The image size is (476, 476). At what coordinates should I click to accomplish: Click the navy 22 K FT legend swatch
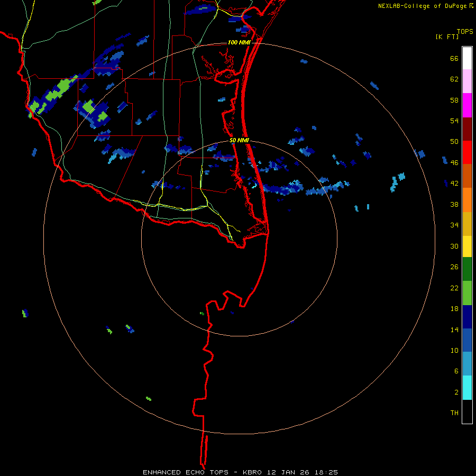click(467, 317)
